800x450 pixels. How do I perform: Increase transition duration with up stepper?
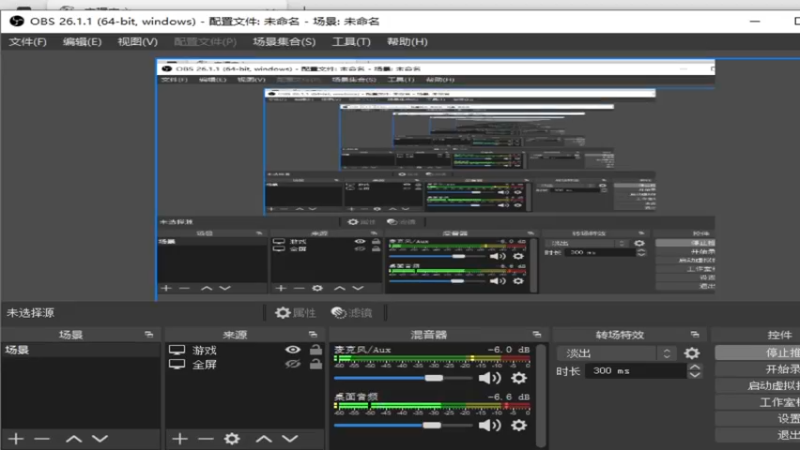(694, 367)
